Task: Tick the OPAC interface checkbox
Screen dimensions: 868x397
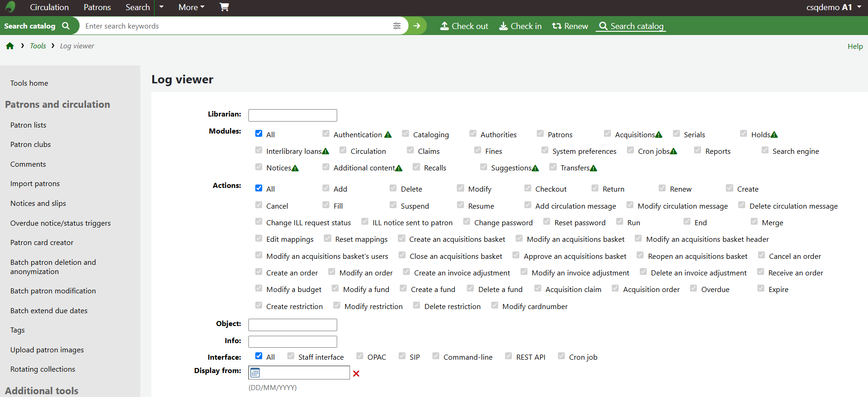Action: [x=360, y=356]
